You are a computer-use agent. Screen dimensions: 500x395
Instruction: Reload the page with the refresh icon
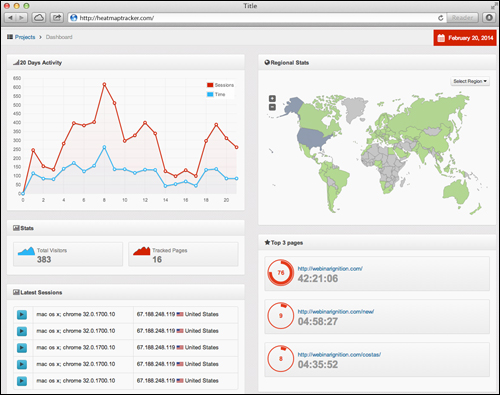pos(440,18)
